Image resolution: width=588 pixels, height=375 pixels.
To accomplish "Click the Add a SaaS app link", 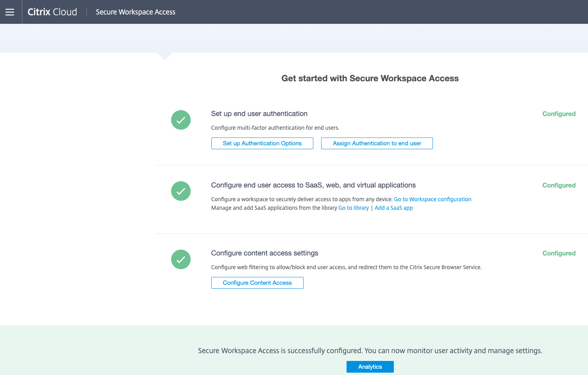I will (x=394, y=208).
